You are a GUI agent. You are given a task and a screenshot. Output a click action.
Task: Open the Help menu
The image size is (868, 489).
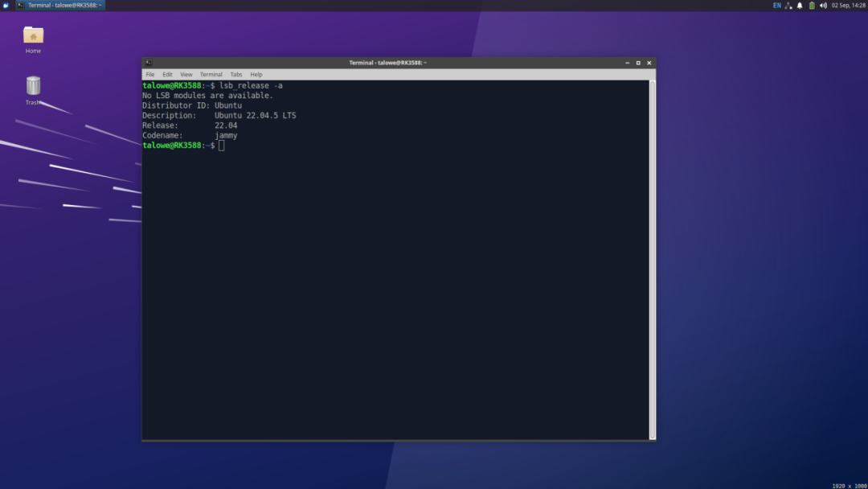256,75
